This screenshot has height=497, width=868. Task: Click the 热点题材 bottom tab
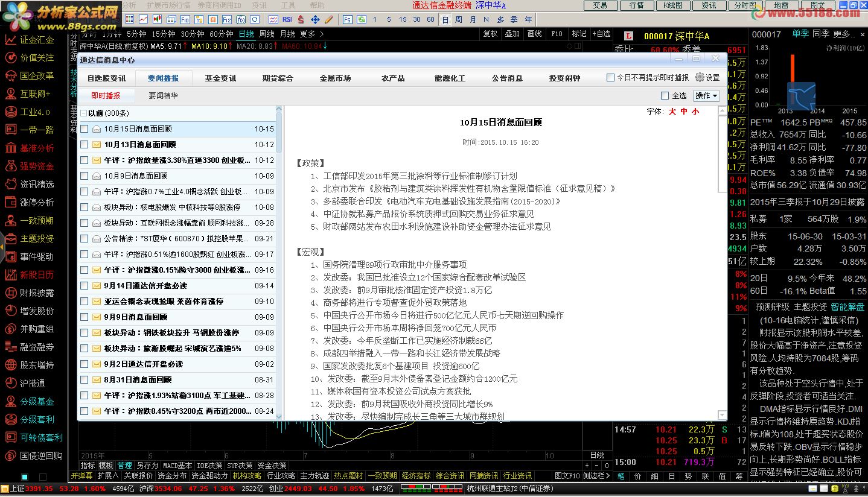coord(349,476)
